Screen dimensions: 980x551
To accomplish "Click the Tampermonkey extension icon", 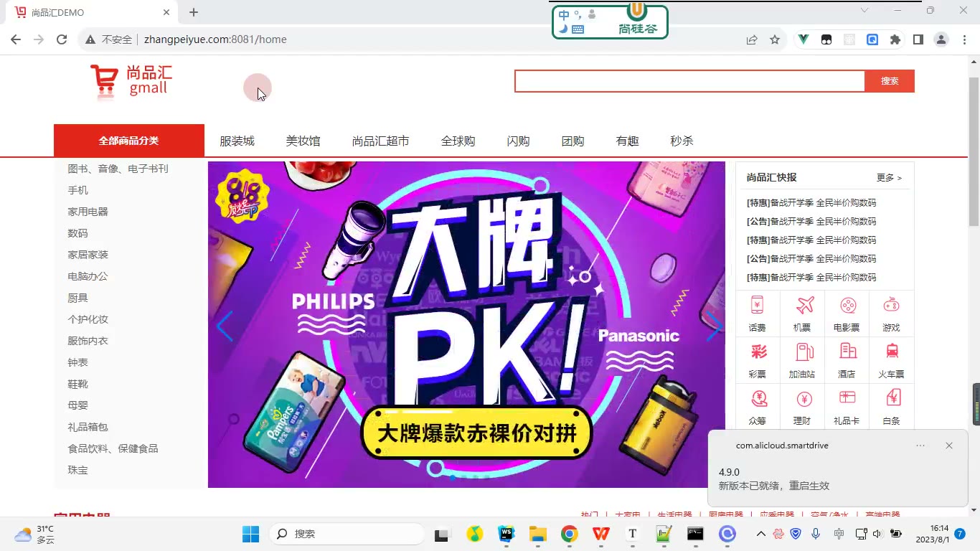I will click(826, 39).
